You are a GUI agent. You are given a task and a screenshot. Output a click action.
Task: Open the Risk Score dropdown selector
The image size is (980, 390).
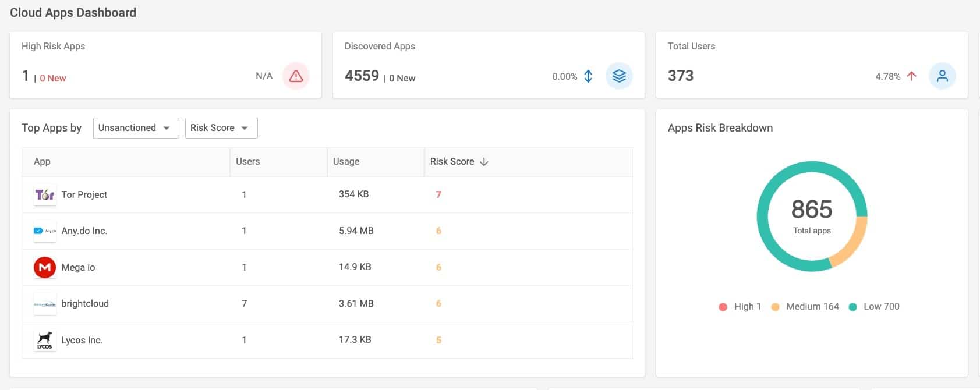[221, 128]
